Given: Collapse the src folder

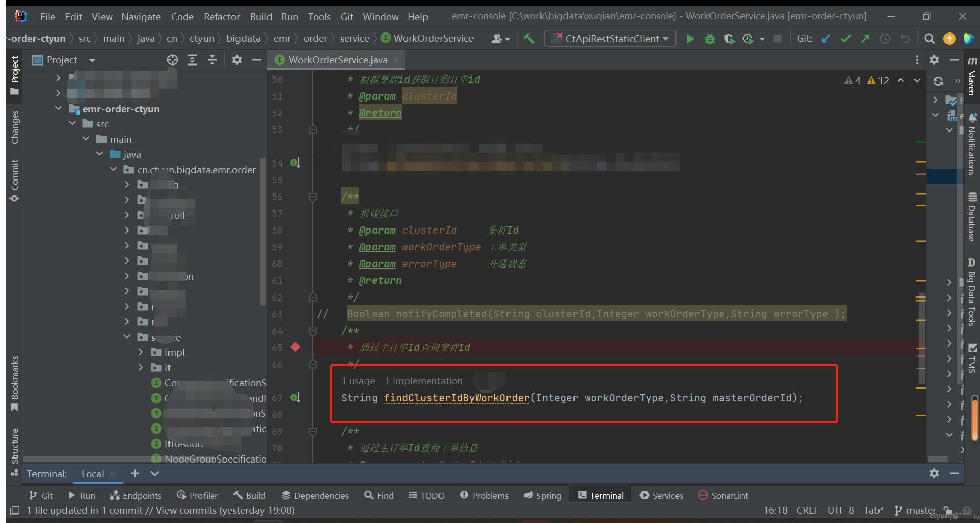Looking at the screenshot, I should tap(72, 124).
